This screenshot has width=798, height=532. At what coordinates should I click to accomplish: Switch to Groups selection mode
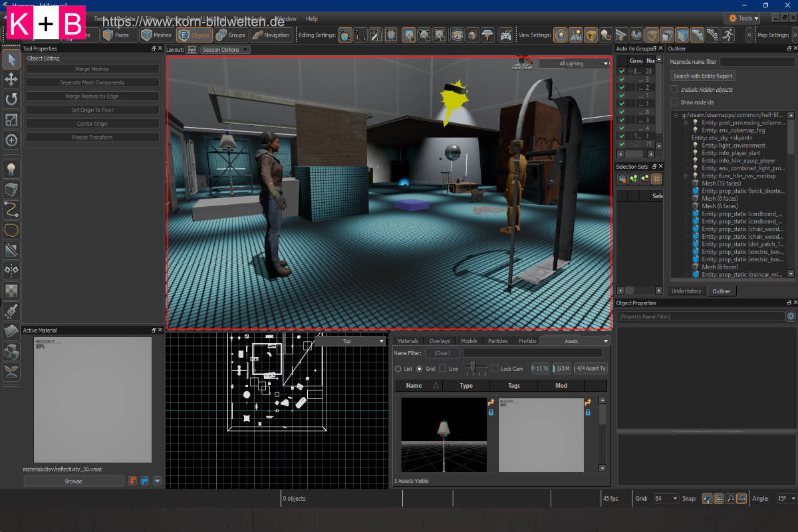pyautogui.click(x=231, y=35)
